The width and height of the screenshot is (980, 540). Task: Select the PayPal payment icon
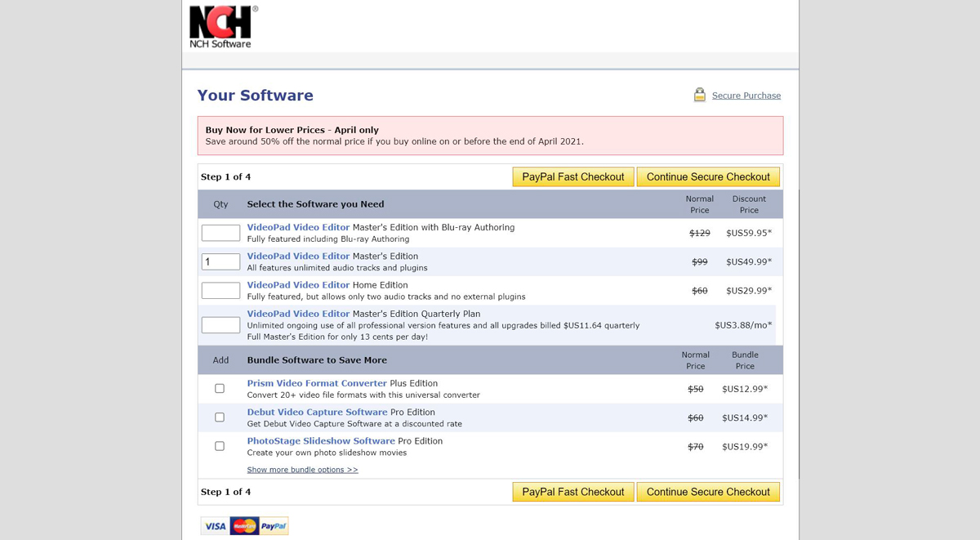[273, 525]
